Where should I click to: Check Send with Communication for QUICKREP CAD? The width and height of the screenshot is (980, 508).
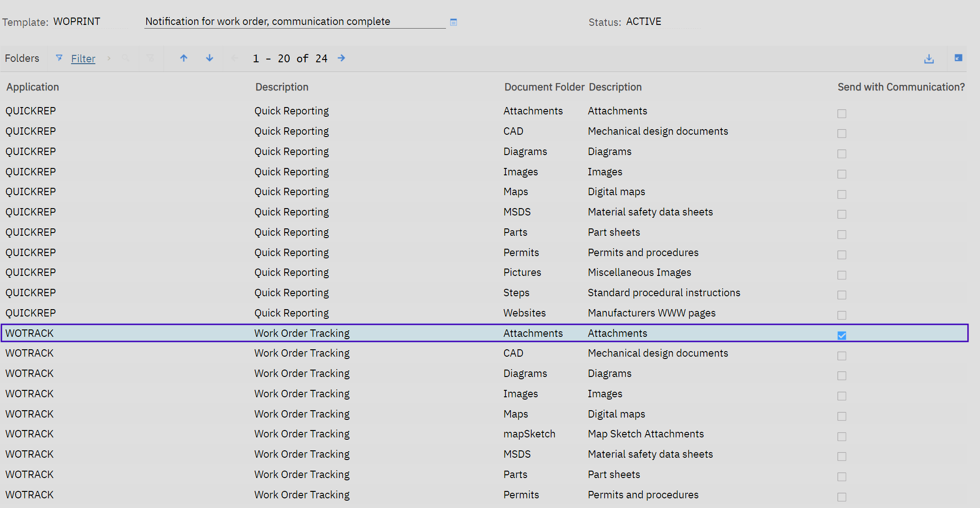coord(842,134)
